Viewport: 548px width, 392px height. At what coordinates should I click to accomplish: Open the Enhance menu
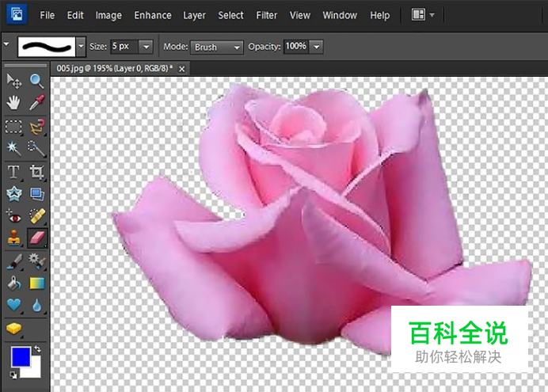click(153, 15)
